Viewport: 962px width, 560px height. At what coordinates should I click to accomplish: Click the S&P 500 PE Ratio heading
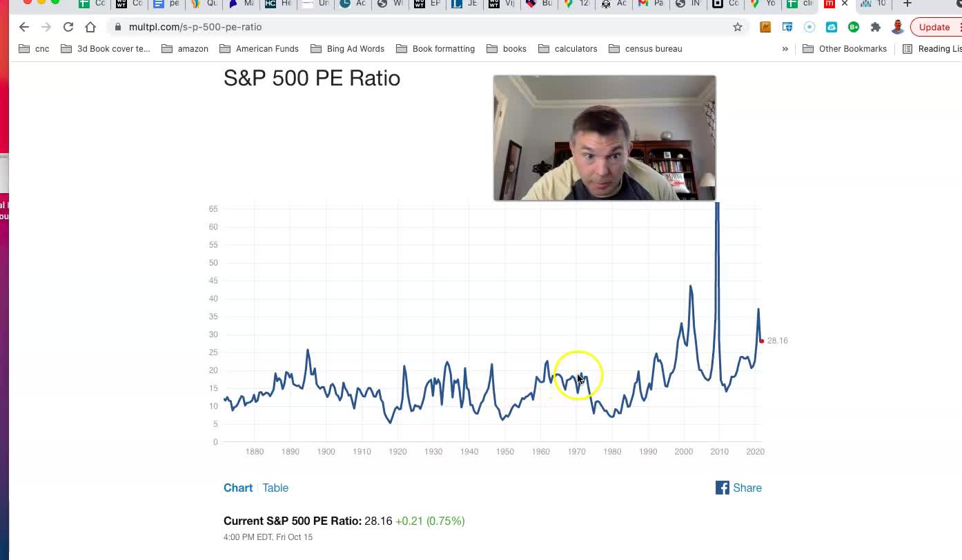312,78
